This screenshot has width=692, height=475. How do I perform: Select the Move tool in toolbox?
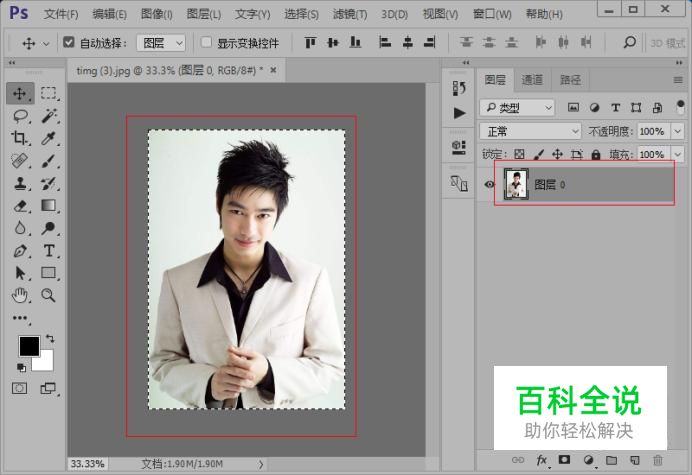(20, 94)
